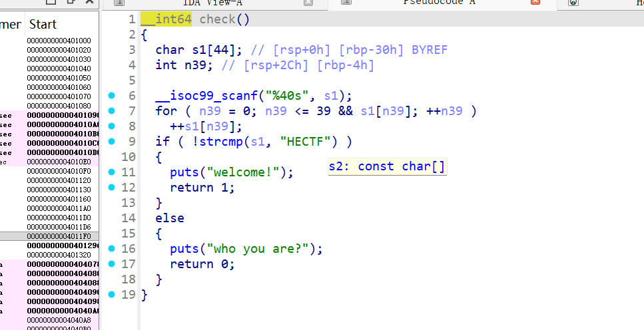Image resolution: width=644 pixels, height=330 pixels.
Task: Select address 0000000000401030 in function list
Action: tap(59, 59)
